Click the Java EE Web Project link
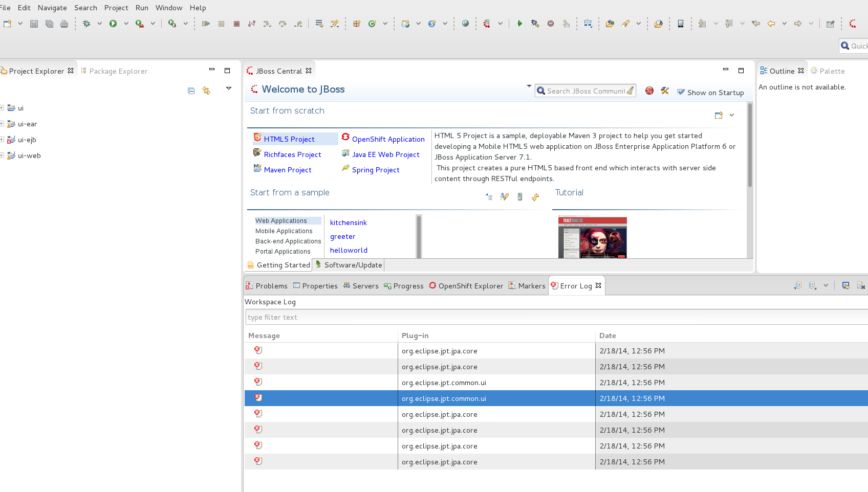The image size is (868, 492). [x=386, y=154]
